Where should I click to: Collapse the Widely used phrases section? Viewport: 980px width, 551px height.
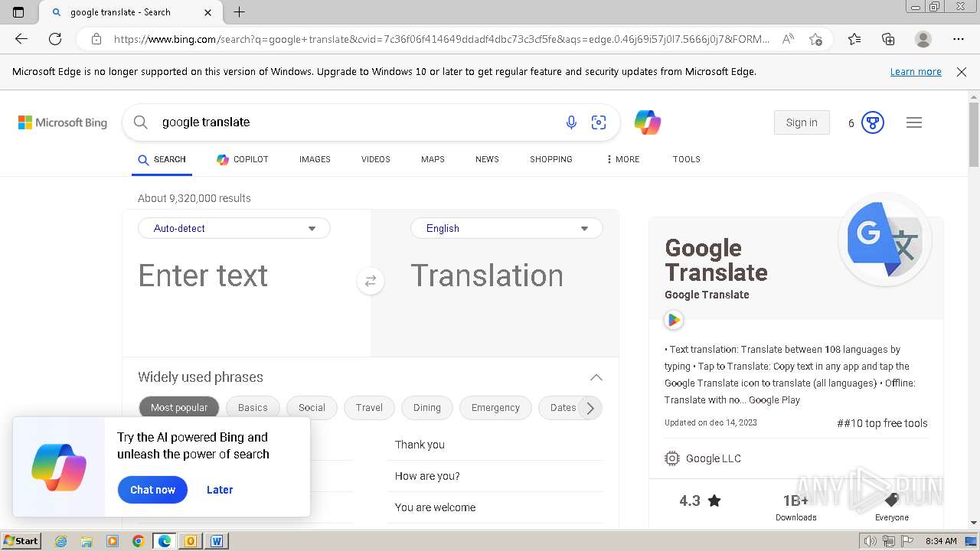pos(596,377)
